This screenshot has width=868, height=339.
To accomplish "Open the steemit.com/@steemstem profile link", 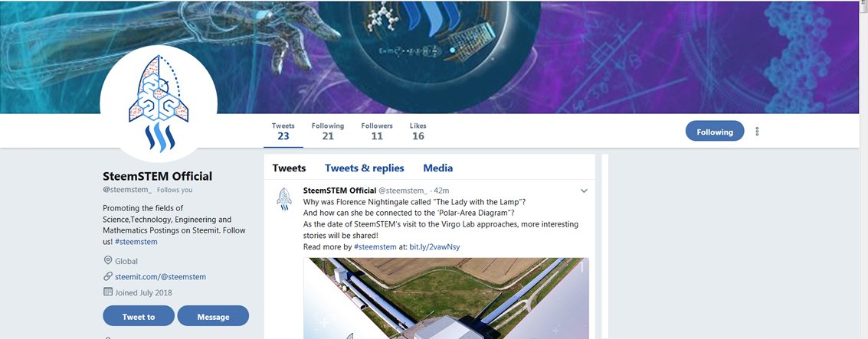I will [x=161, y=276].
